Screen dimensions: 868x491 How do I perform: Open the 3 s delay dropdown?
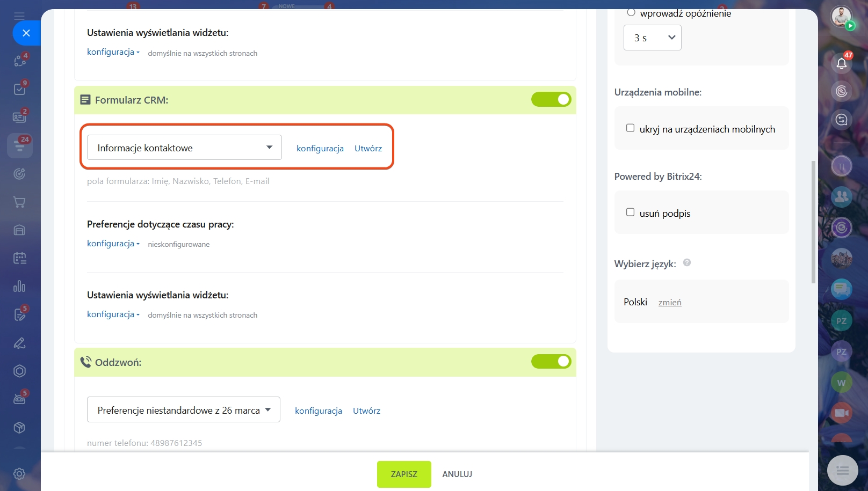coord(652,38)
